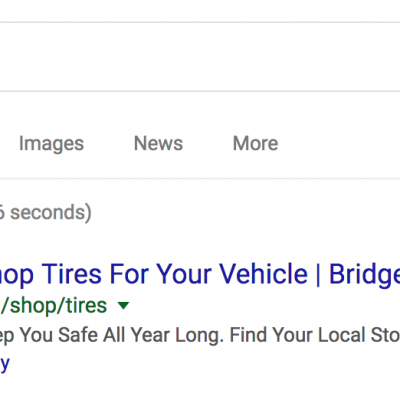Click the pipe separator in the result title
This screenshot has width=400, height=400.
318,274
